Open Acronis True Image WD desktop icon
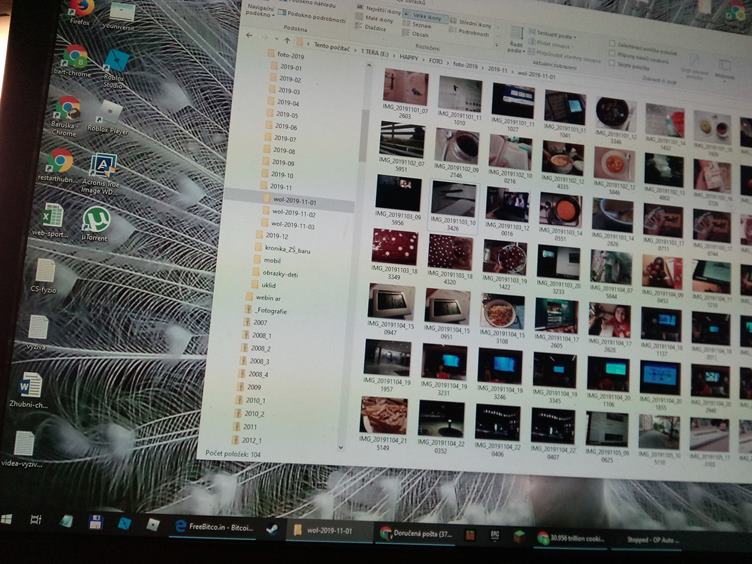Viewport: 752px width, 564px height. click(x=101, y=173)
